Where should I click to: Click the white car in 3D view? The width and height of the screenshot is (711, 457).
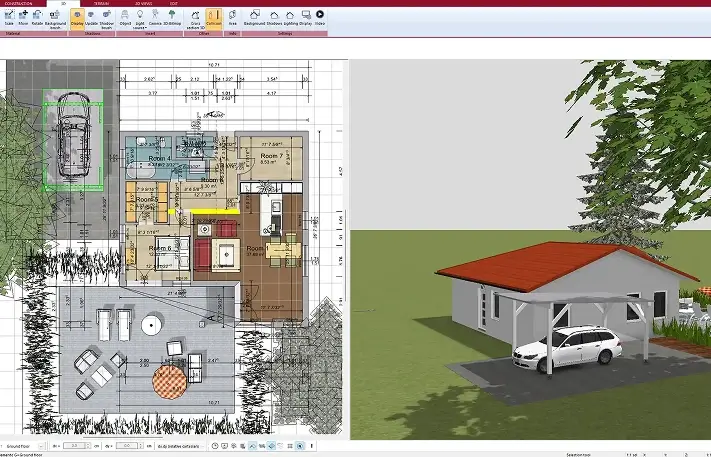click(x=567, y=348)
